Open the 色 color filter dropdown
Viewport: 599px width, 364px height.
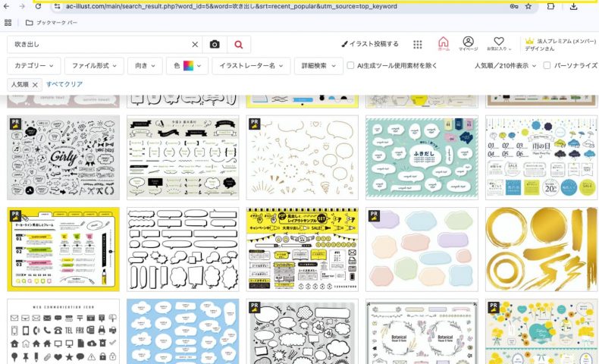pyautogui.click(x=187, y=66)
